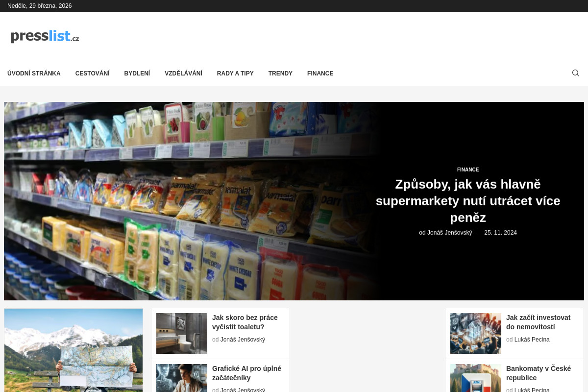This screenshot has width=588, height=392.
Task: Open the CESTOVÁNÍ section
Action: [x=92, y=73]
